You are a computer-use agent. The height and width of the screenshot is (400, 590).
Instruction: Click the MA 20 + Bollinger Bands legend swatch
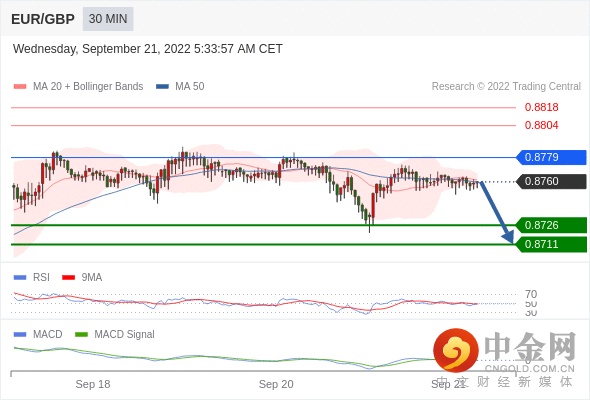pyautogui.click(x=20, y=87)
